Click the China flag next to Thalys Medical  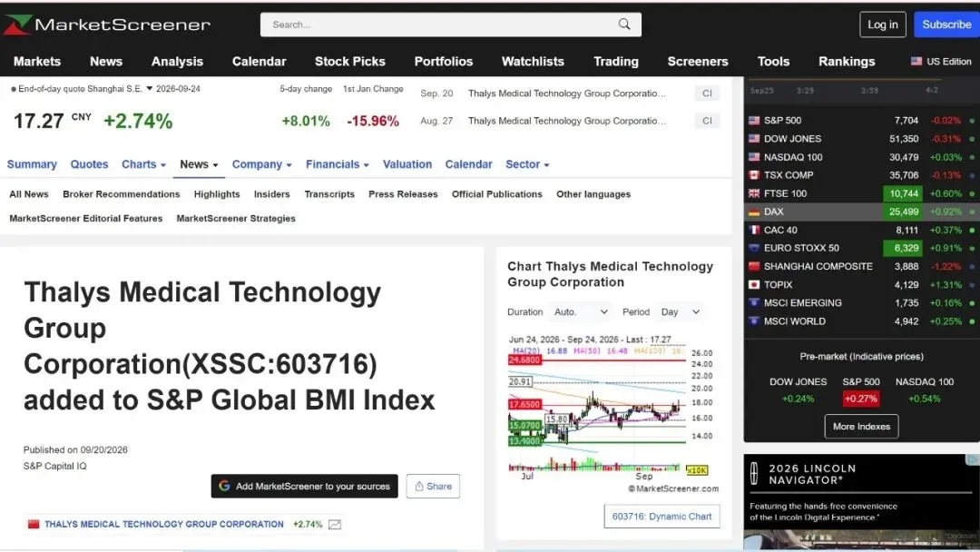34,524
